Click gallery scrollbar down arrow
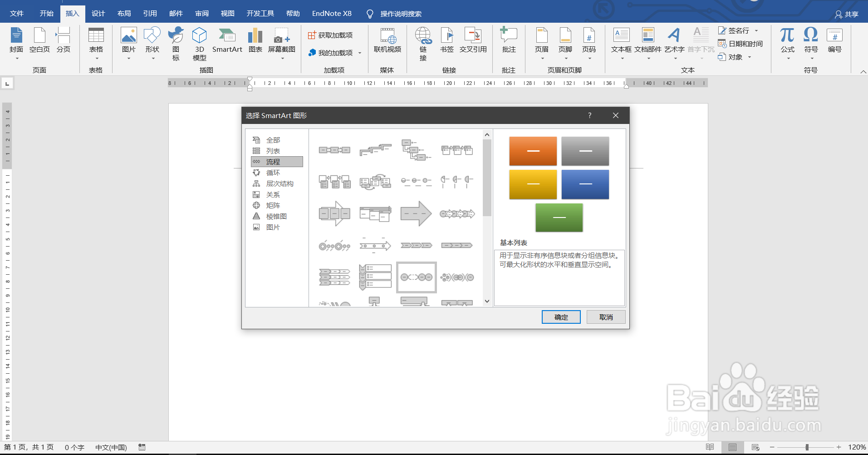The height and width of the screenshot is (455, 868). point(487,301)
